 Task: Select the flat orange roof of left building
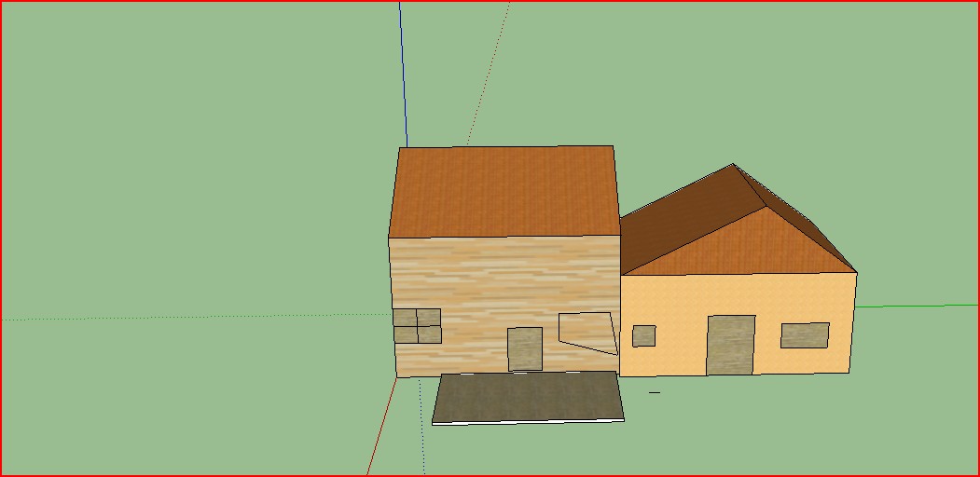coord(504,190)
